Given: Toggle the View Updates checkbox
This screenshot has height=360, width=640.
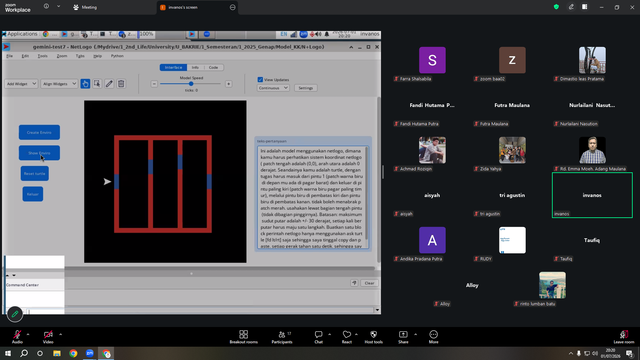Looking at the screenshot, I should pyautogui.click(x=260, y=80).
